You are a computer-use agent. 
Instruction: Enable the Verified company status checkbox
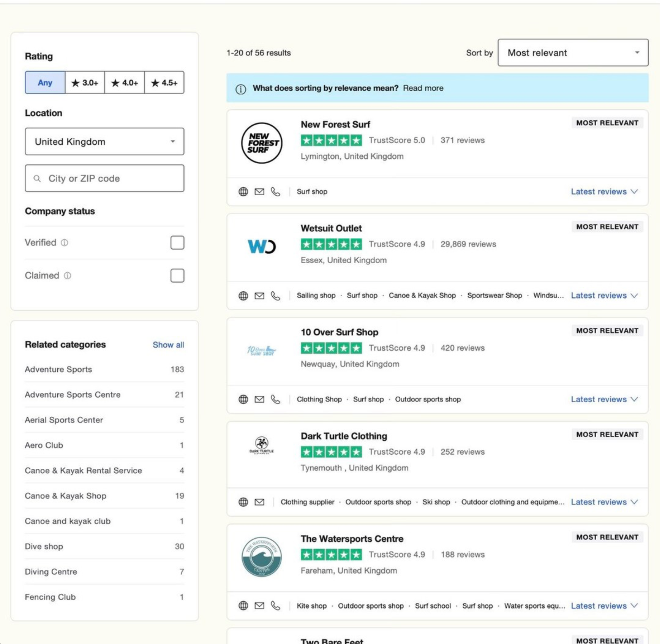pos(177,242)
